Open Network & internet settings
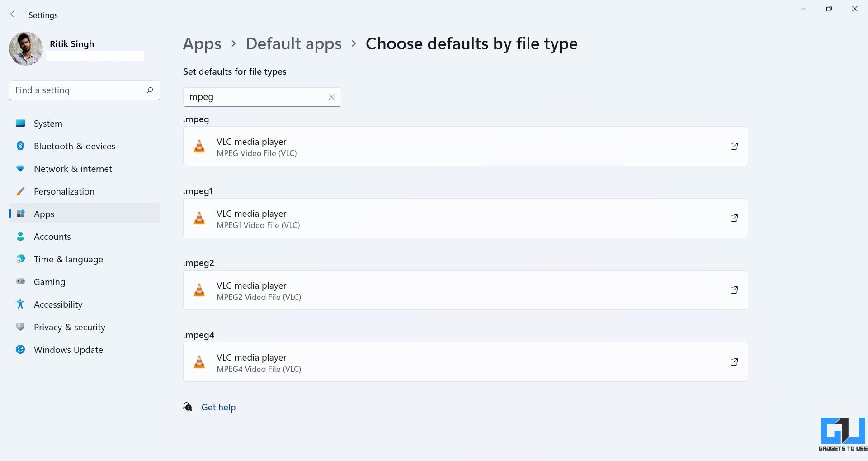 85,169
